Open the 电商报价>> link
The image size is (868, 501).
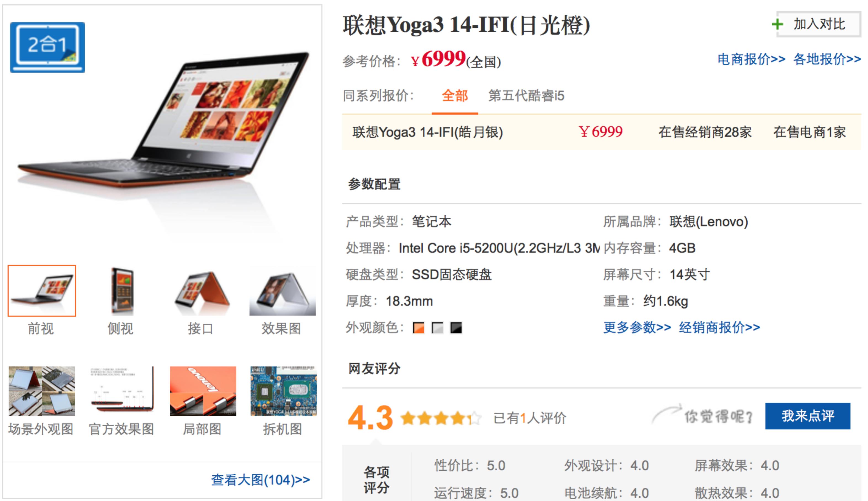tap(751, 59)
